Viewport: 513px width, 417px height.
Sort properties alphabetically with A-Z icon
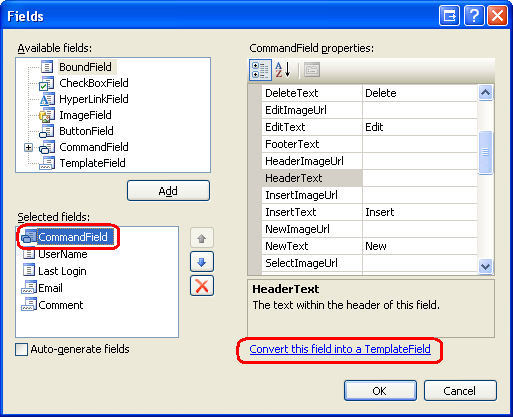[283, 70]
